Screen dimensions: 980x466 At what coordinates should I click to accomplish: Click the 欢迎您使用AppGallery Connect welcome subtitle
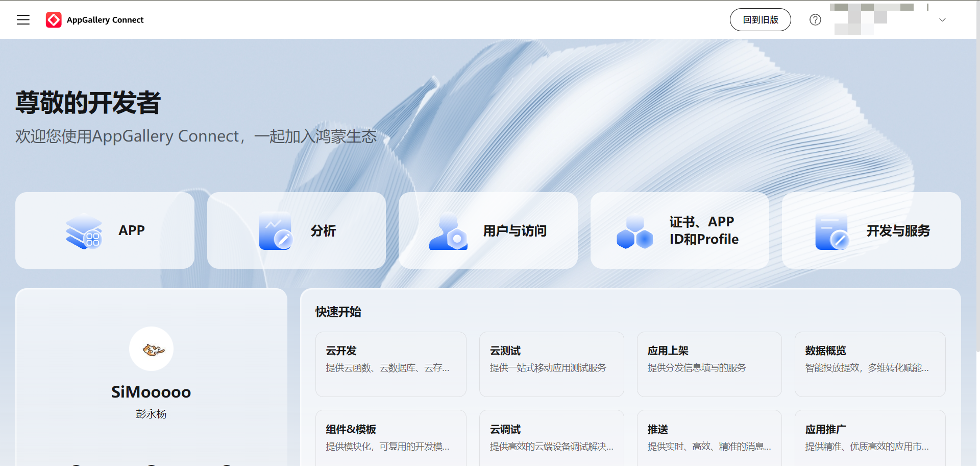tap(196, 136)
